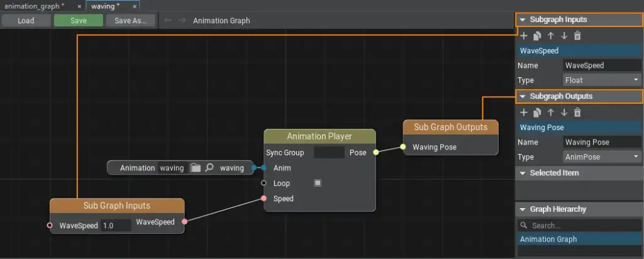Move the WaveSpeed input up with the arrow

pos(550,36)
